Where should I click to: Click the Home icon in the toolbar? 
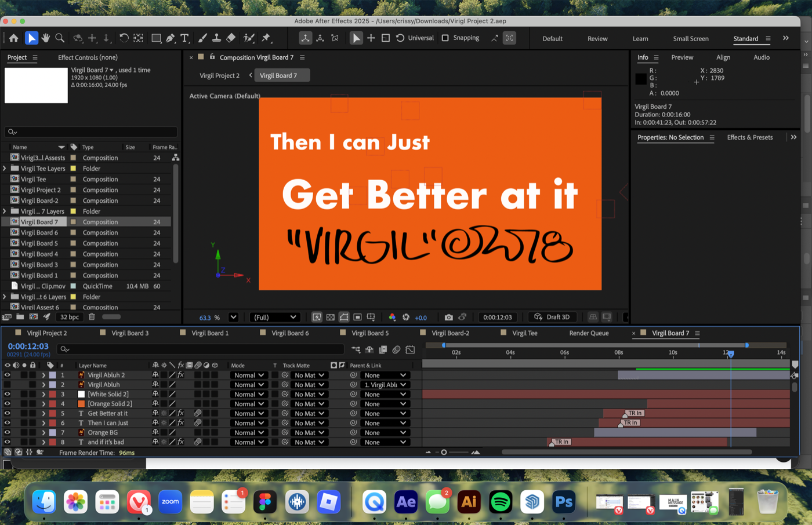13,38
